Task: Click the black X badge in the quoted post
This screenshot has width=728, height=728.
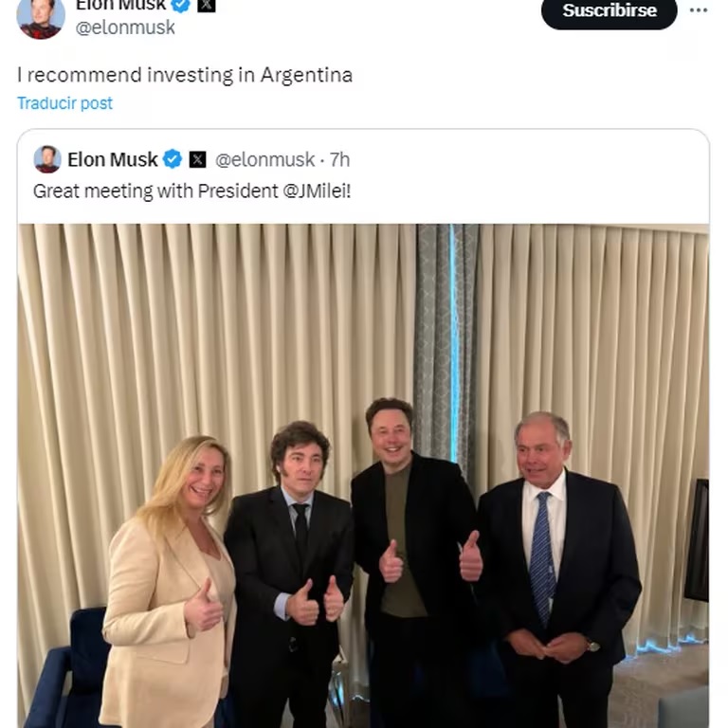Action: (x=197, y=159)
